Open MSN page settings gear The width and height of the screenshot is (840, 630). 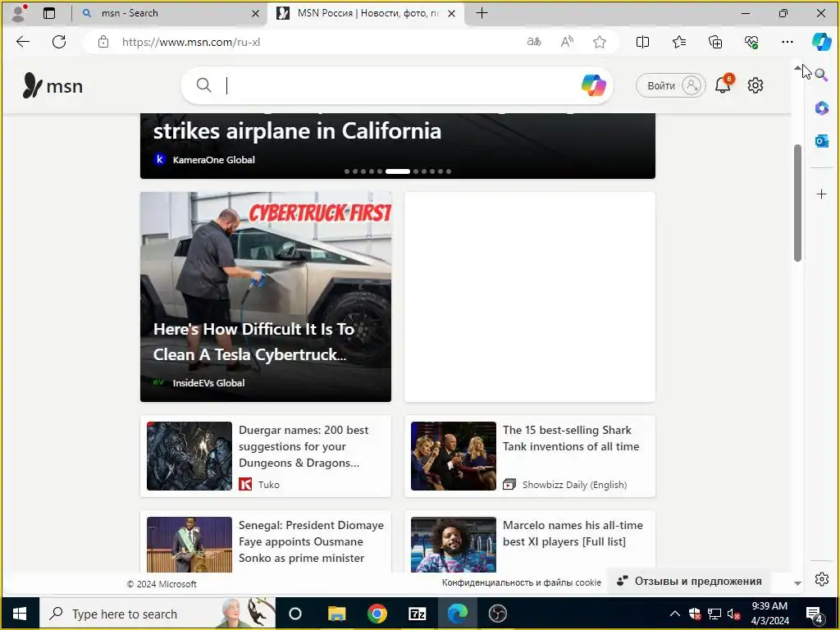coord(756,85)
